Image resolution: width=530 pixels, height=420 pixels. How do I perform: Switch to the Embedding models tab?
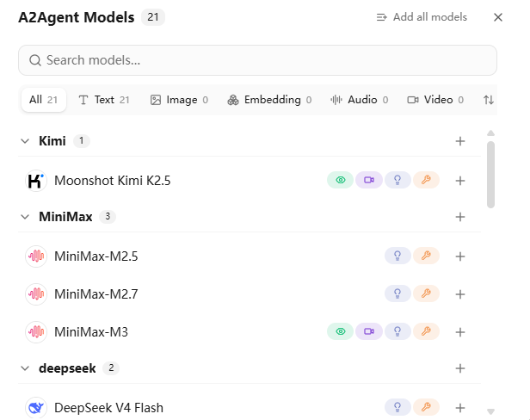click(269, 100)
